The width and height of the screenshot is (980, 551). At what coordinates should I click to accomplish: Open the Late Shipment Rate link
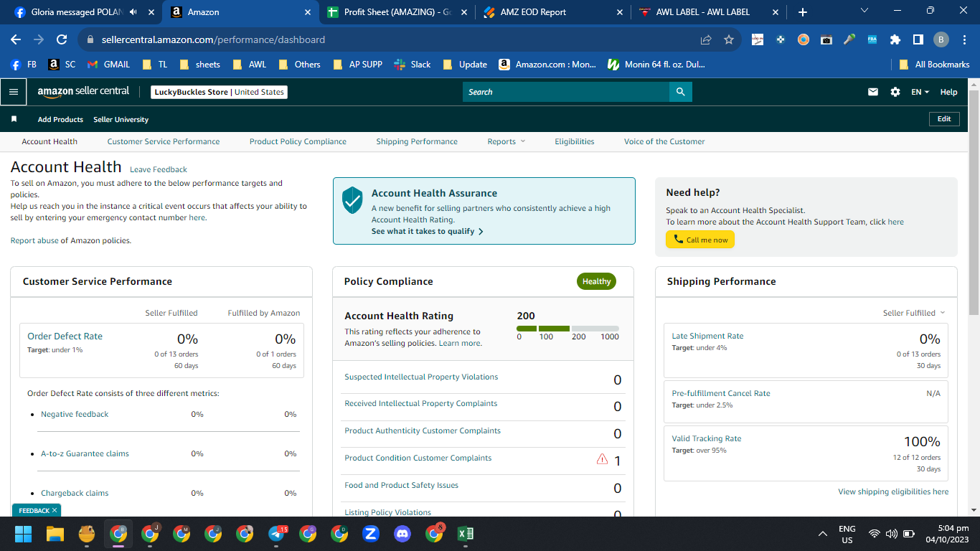[x=707, y=336]
